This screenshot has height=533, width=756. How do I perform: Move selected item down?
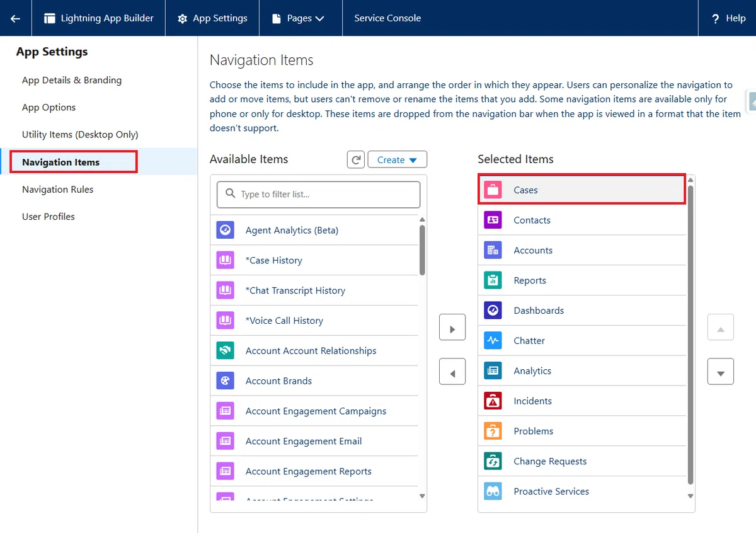click(721, 372)
